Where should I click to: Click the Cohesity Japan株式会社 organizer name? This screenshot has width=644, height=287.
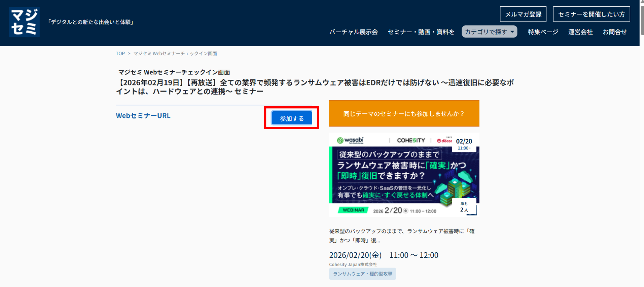[353, 265]
